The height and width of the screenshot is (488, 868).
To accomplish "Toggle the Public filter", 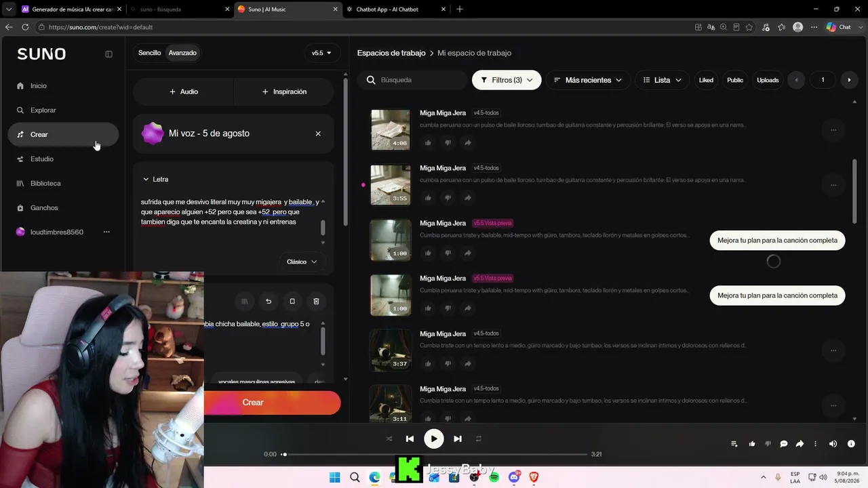I will click(735, 80).
